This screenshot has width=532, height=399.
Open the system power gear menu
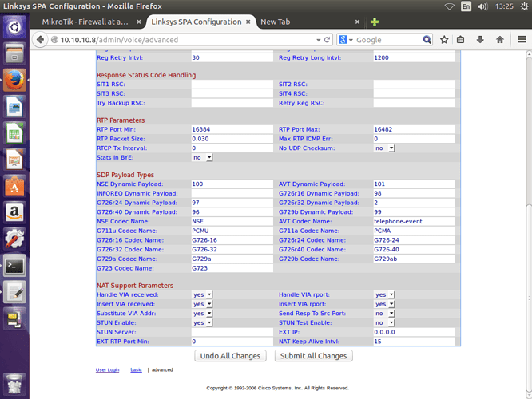524,6
